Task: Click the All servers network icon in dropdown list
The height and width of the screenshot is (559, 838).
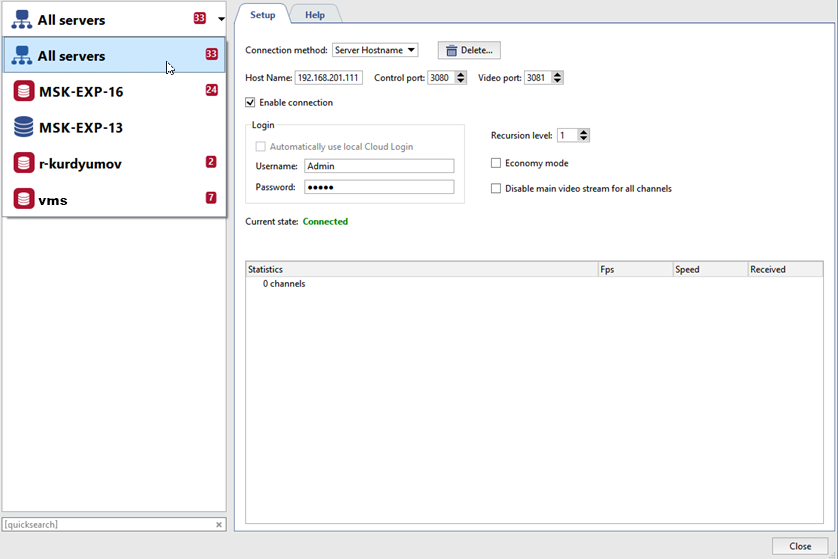Action: 22,56
